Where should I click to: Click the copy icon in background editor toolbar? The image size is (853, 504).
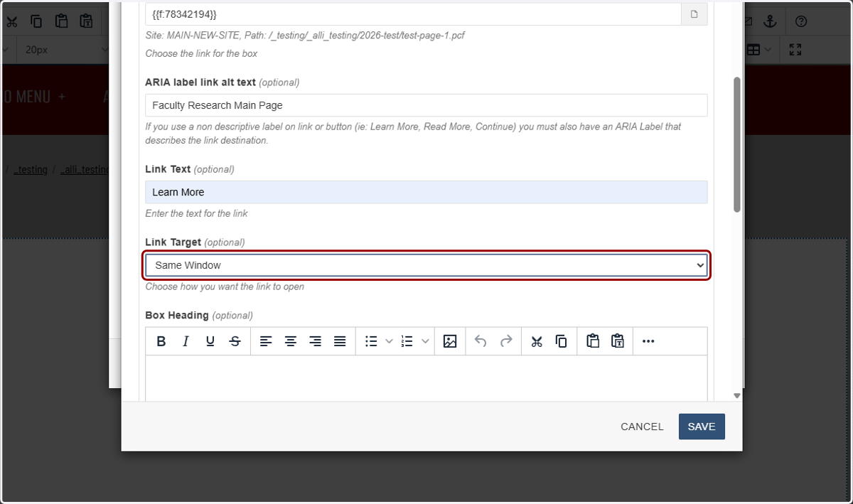(36, 21)
